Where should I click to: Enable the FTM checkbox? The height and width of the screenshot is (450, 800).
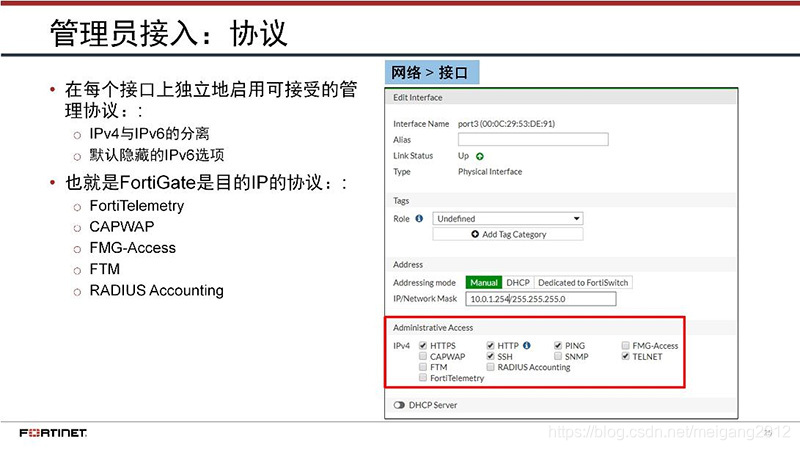(x=423, y=367)
